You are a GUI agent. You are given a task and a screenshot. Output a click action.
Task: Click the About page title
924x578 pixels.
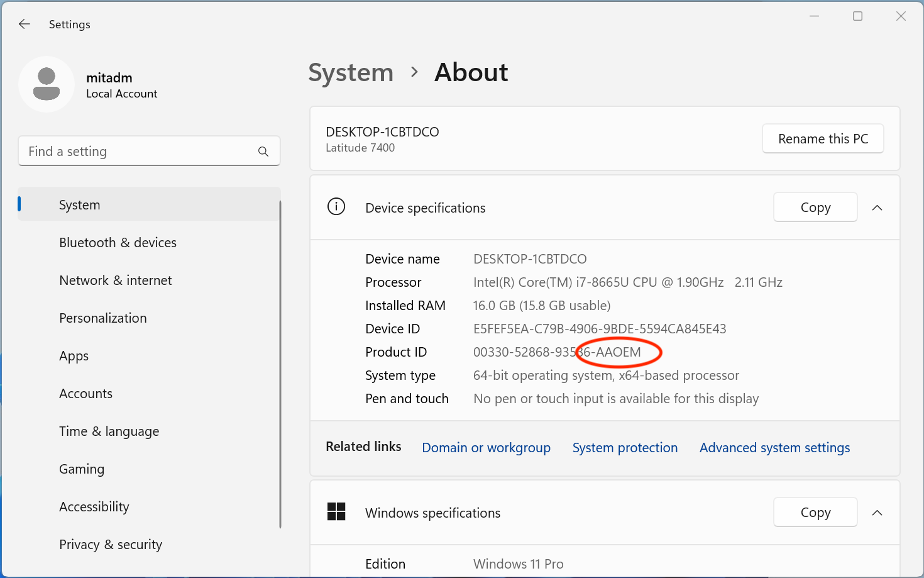[471, 72]
